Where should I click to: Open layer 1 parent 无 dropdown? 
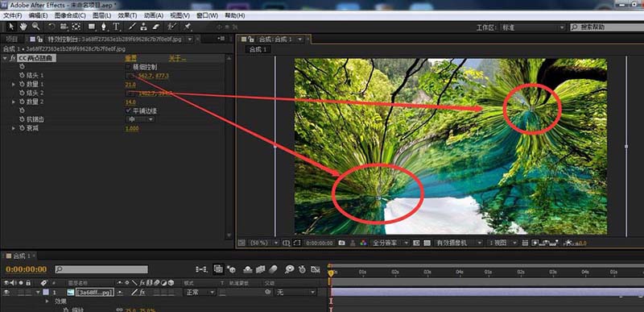[295, 293]
